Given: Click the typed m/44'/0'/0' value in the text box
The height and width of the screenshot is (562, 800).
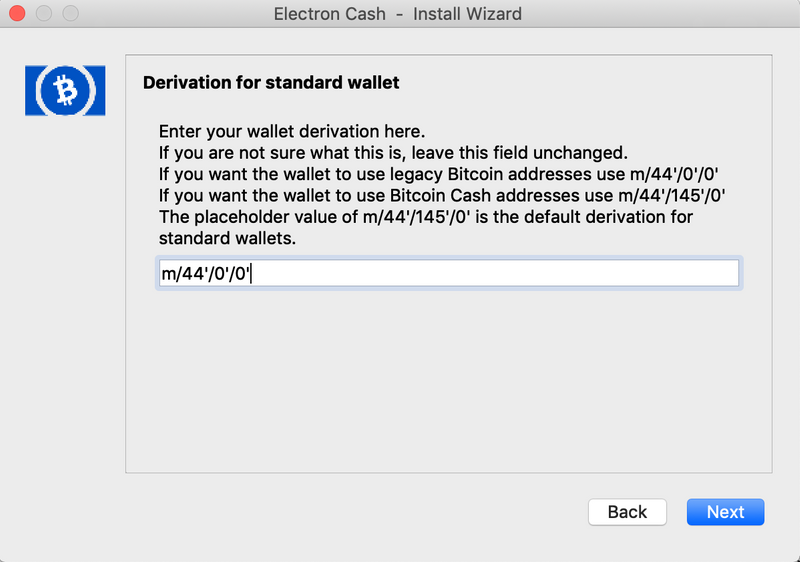Looking at the screenshot, I should click(x=205, y=274).
